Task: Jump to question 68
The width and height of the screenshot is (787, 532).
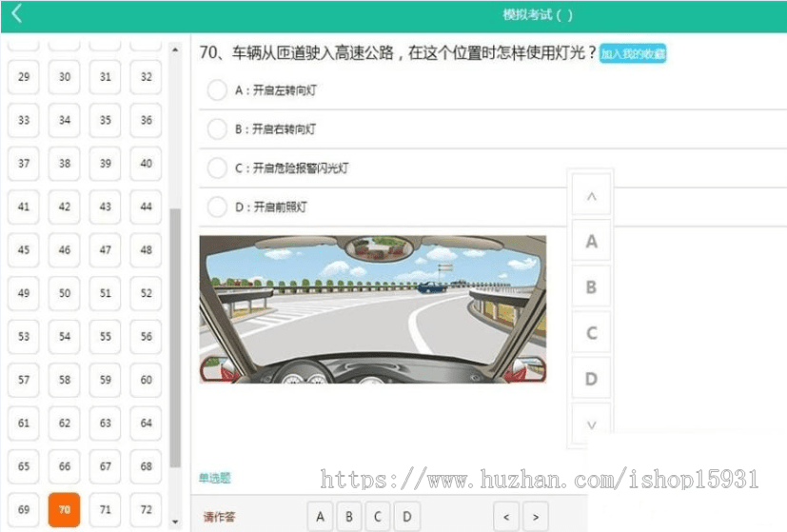Action: pyautogui.click(x=146, y=466)
